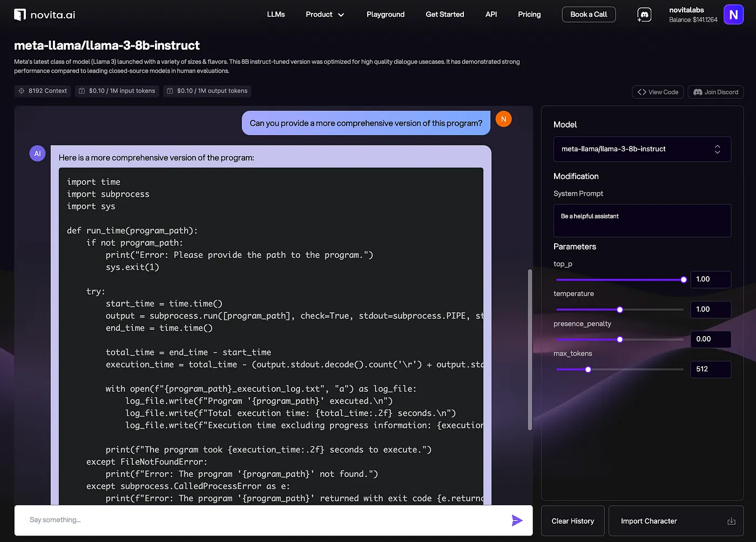Click the 'Here is a more comprehensive version' reply text
The image size is (756, 542).
(x=156, y=158)
